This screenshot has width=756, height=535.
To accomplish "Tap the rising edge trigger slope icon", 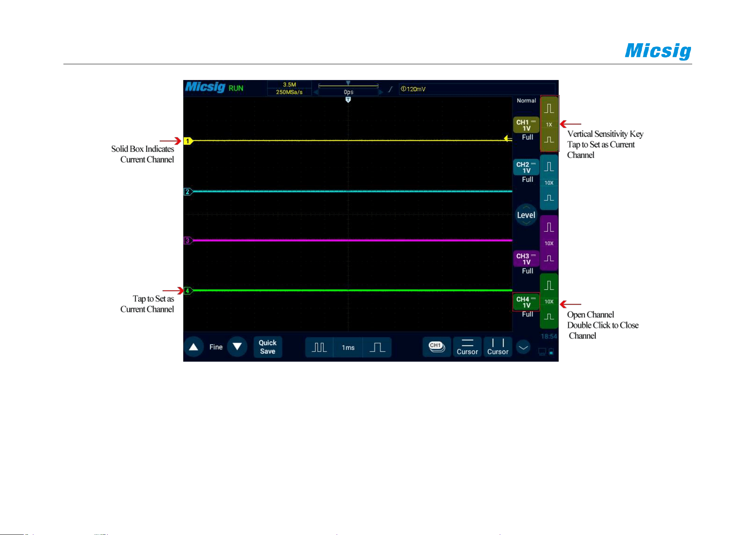I will 391,89.
